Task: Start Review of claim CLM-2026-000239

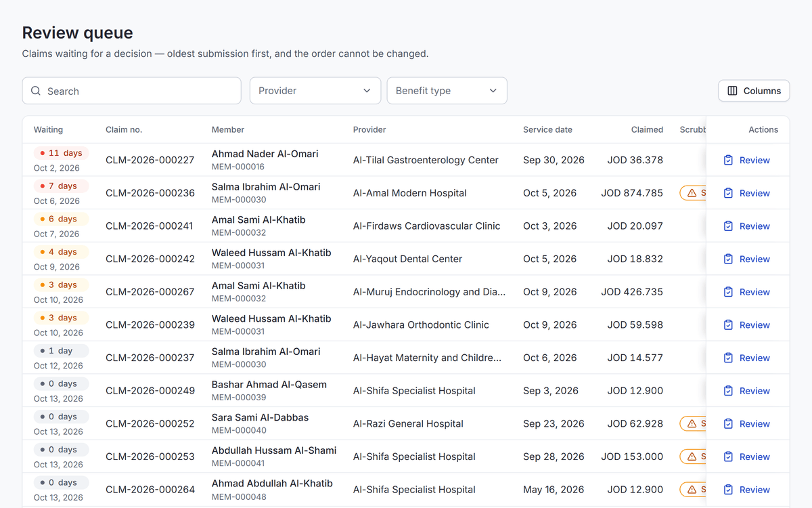Action: [x=747, y=325]
